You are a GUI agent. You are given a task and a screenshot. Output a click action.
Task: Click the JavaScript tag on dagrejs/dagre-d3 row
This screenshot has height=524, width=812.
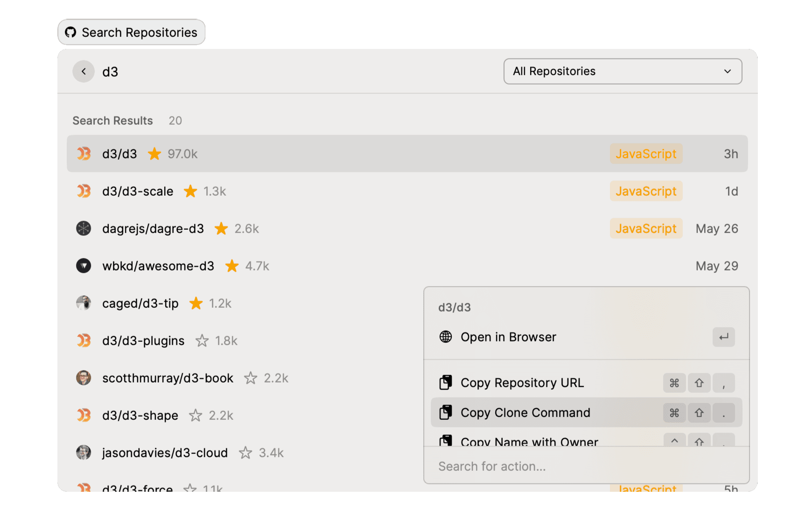(x=646, y=228)
